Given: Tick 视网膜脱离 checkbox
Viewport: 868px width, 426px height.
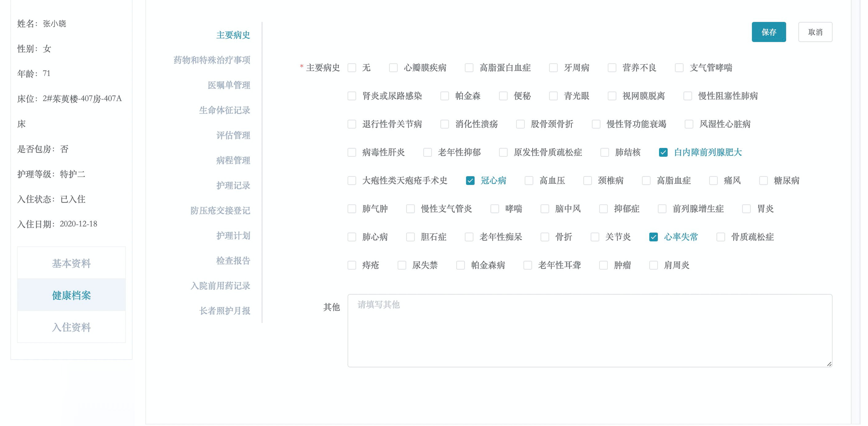Looking at the screenshot, I should point(612,96).
